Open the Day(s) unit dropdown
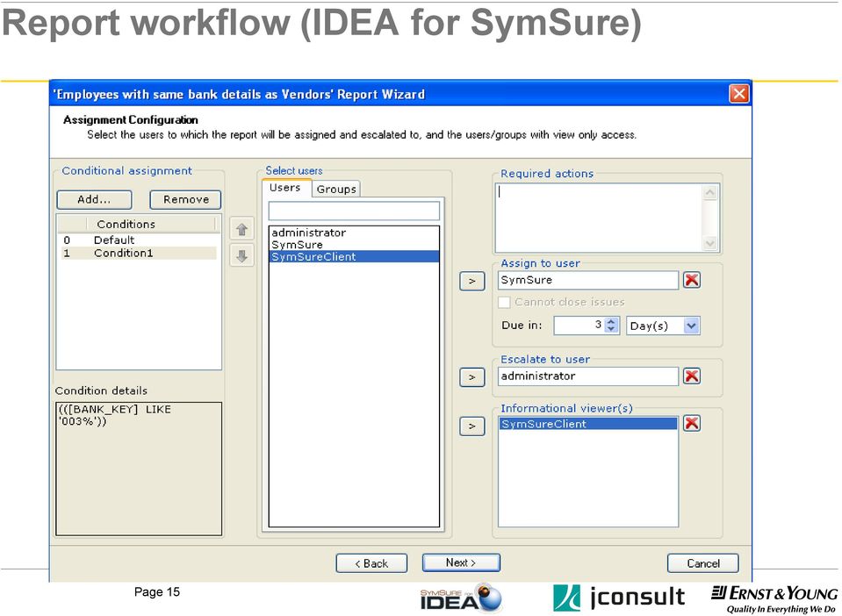This screenshot has width=842, height=616. click(x=692, y=326)
